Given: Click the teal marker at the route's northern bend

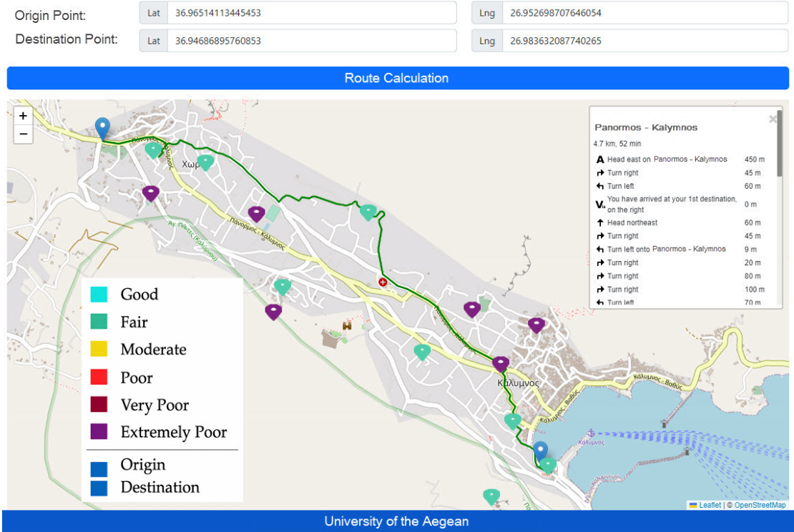Looking at the screenshot, I should click(x=368, y=212).
